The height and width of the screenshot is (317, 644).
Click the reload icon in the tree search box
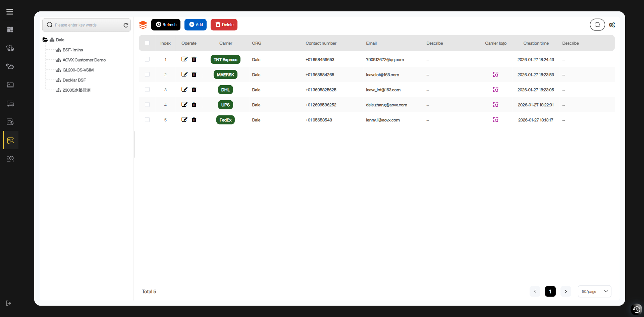[x=126, y=25]
